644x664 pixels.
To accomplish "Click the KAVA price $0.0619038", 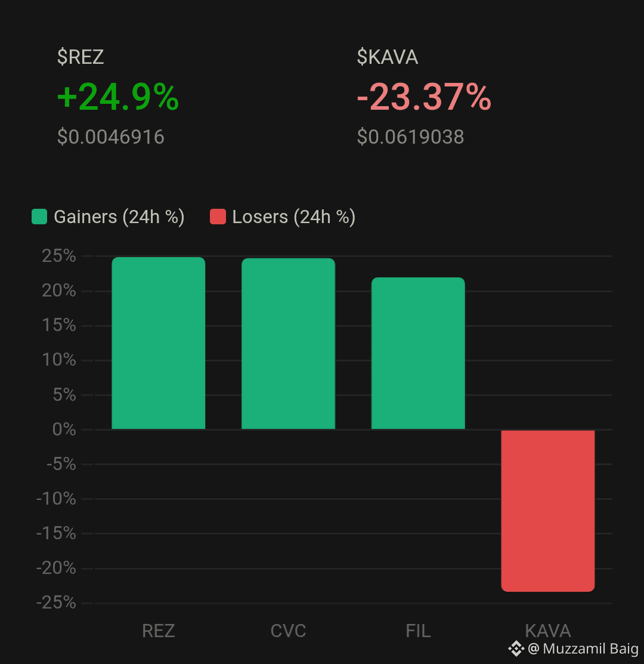I will click(410, 137).
